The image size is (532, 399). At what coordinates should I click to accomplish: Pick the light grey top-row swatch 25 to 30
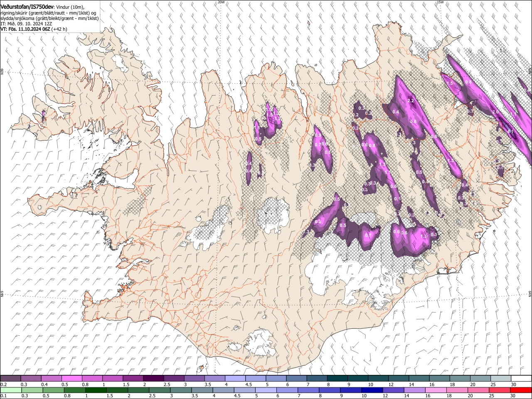pos(500,378)
